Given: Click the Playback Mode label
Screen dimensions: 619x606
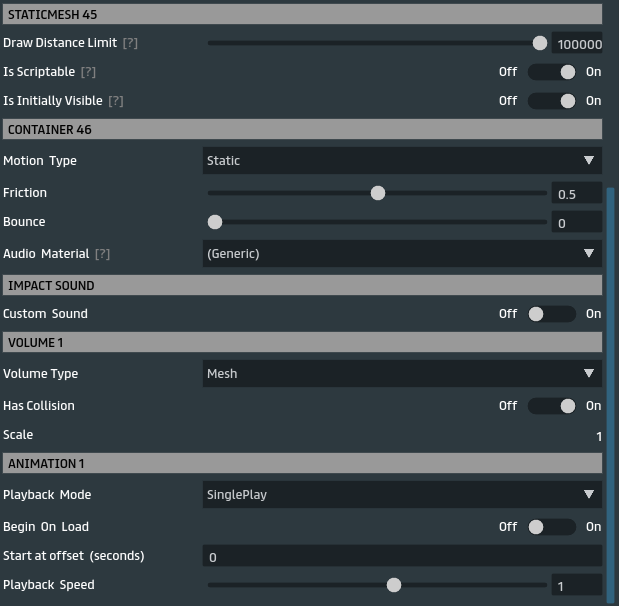Looking at the screenshot, I should pos(47,495).
